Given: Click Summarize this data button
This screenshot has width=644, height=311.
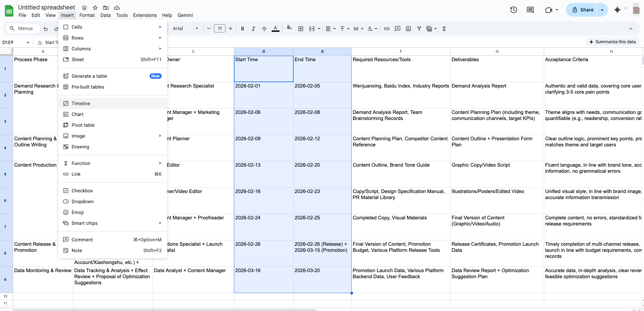Looking at the screenshot, I should [612, 42].
